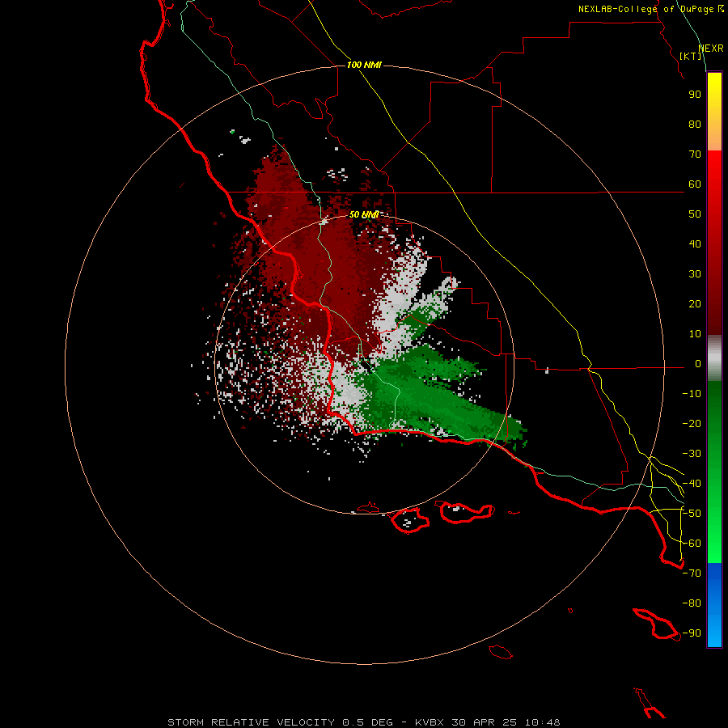This screenshot has width=728, height=728.
Task: Click the 50 NMI range ring label
Action: [x=364, y=214]
